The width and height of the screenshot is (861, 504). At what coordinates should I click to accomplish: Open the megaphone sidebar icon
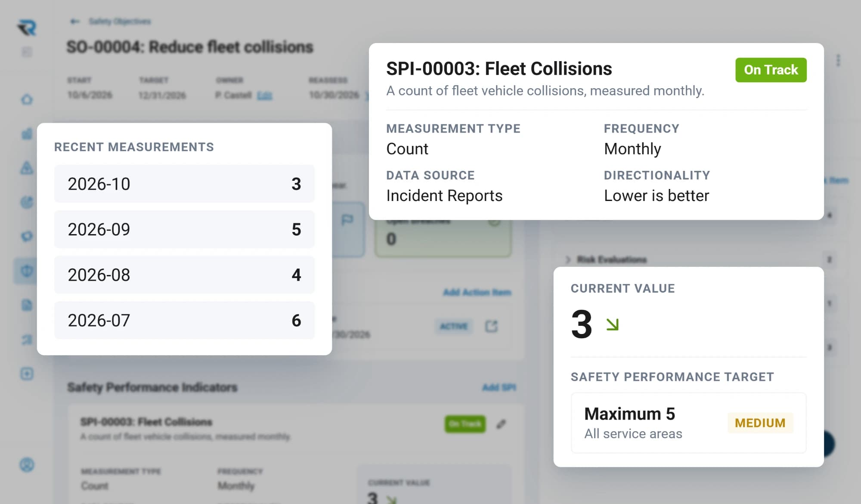tap(27, 236)
